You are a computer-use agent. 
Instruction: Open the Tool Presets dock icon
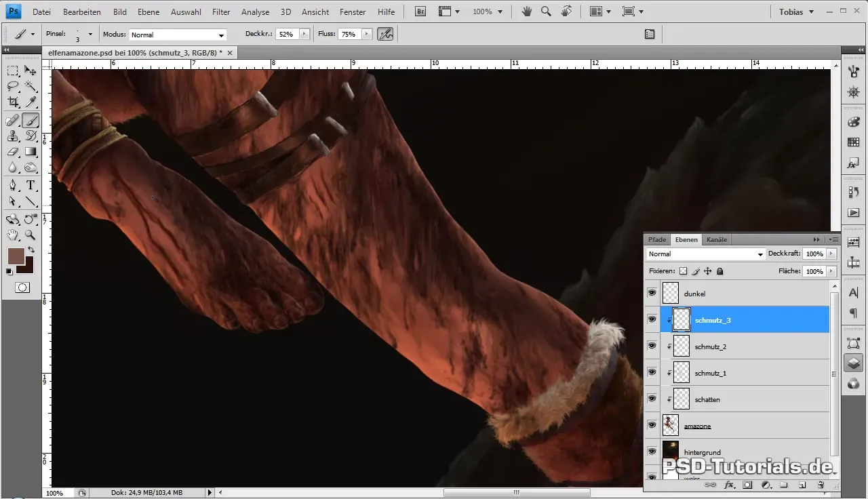click(853, 71)
